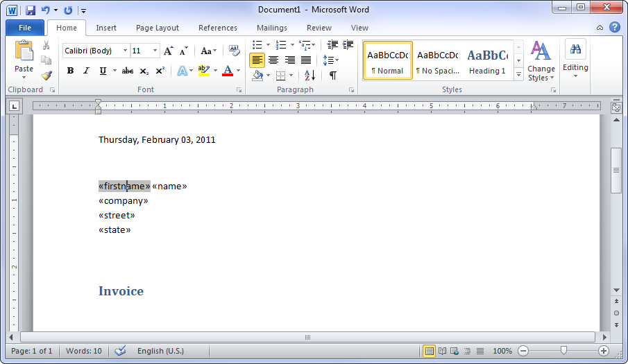The width and height of the screenshot is (628, 364).
Task: Open the Paragraph dialog launcher
Action: pos(351,90)
